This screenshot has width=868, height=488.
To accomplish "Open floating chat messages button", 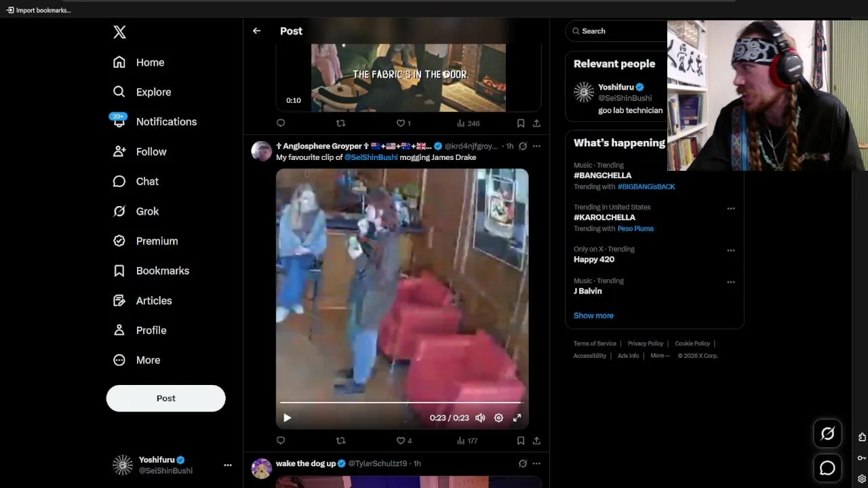I will pos(827,468).
